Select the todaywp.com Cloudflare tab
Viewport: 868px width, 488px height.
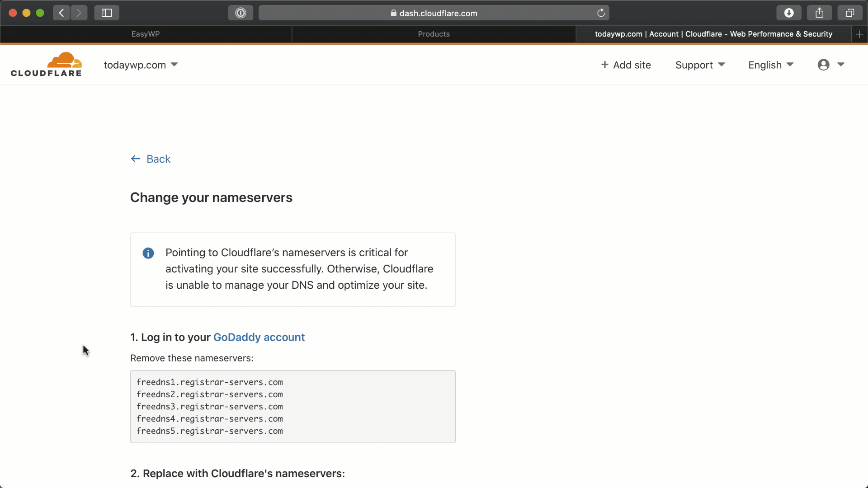pos(713,34)
